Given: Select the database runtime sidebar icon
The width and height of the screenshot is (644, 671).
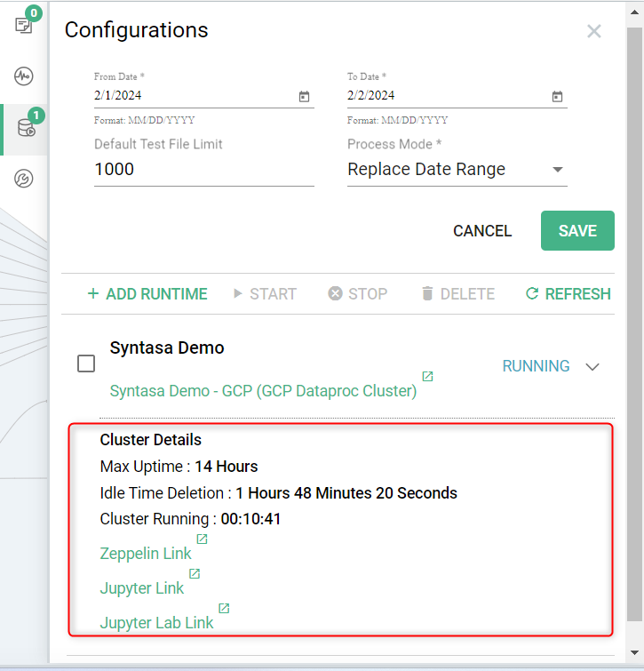Looking at the screenshot, I should (x=25, y=128).
